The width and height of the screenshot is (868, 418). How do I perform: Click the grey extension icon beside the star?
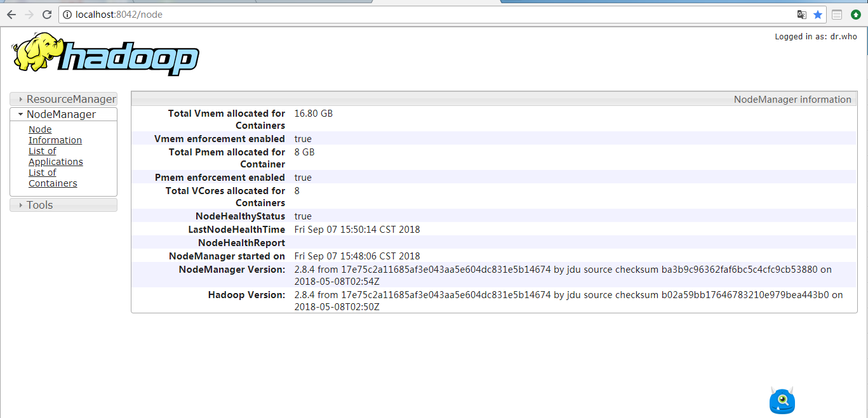click(838, 15)
